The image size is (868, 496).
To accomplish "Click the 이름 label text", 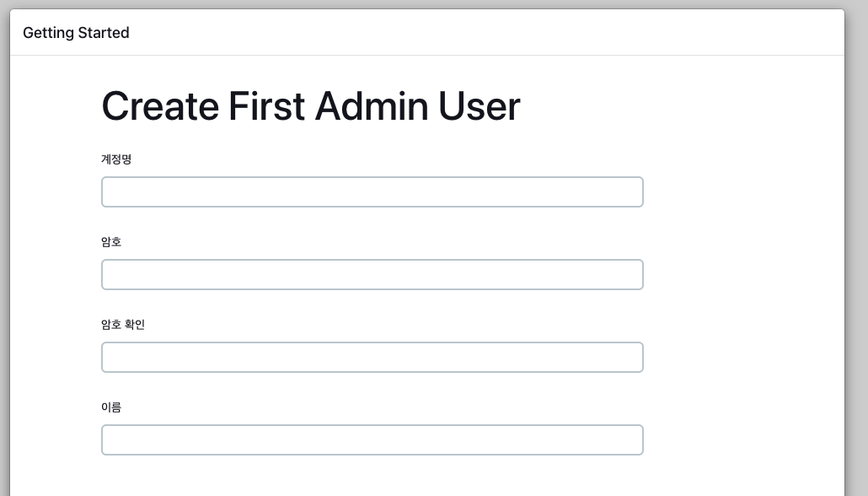I will pyautogui.click(x=111, y=407).
